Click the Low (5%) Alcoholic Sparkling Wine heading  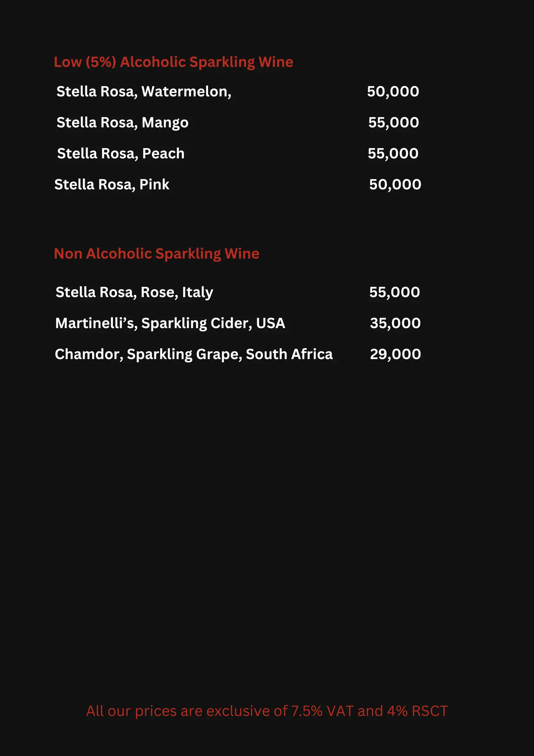(173, 62)
